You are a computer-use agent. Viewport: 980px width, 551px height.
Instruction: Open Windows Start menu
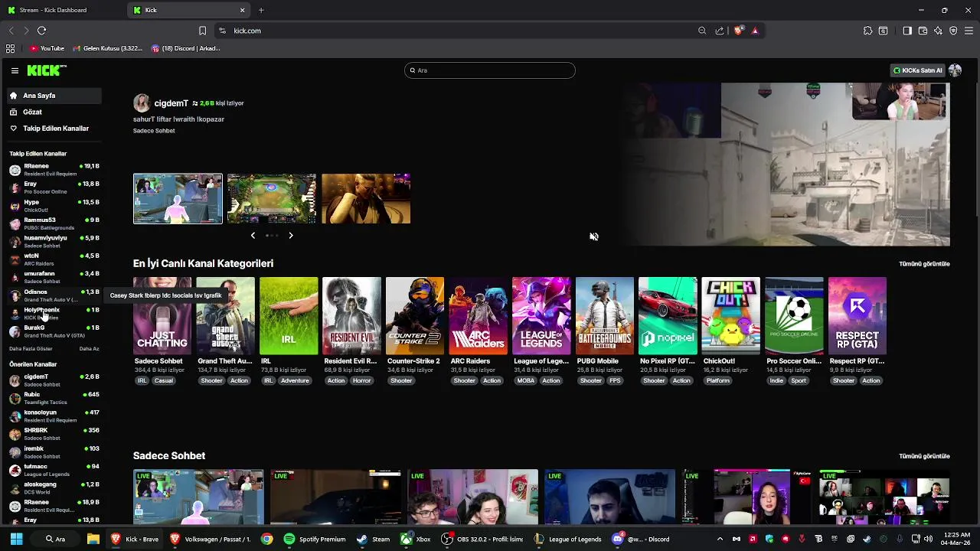pos(16,540)
